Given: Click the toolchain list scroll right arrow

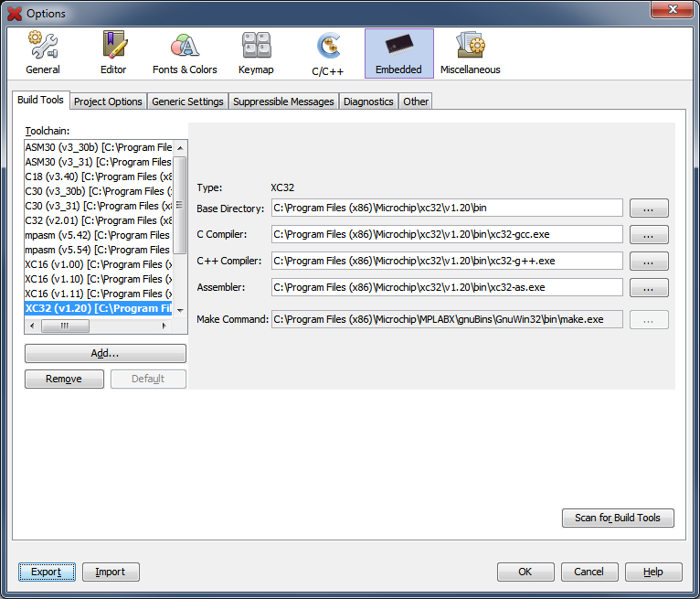Looking at the screenshot, I should tap(164, 326).
